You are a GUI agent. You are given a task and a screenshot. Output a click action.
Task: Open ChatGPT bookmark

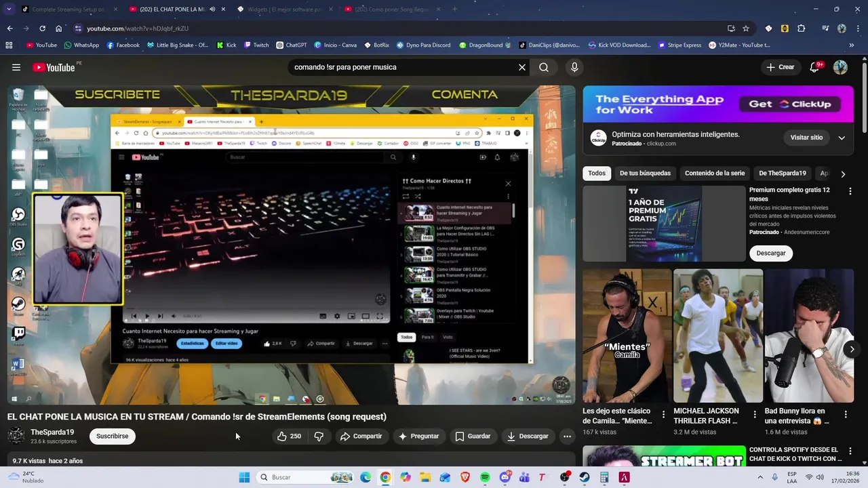click(x=291, y=45)
